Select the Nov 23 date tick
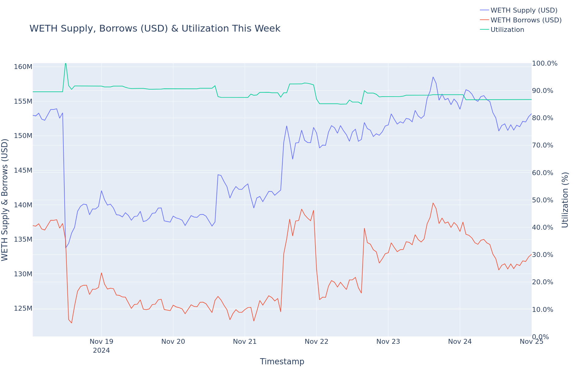Screen dimensions: 588x368 [388, 342]
